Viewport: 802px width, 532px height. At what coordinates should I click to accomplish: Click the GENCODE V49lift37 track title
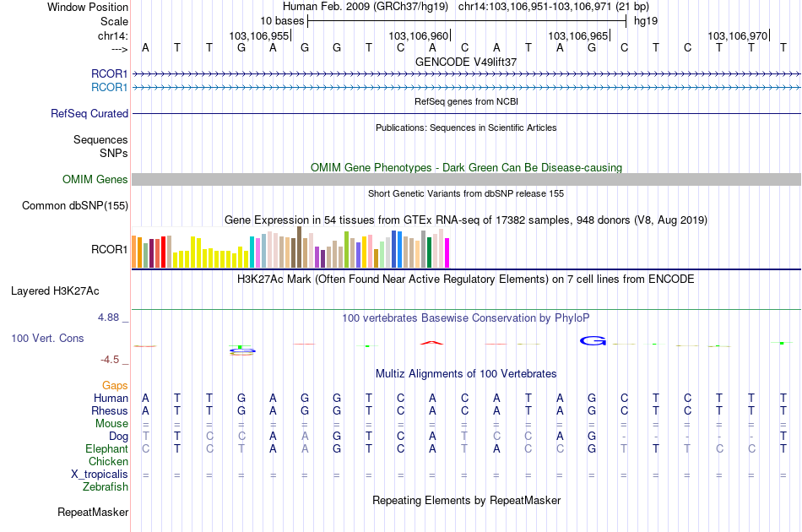coord(466,62)
